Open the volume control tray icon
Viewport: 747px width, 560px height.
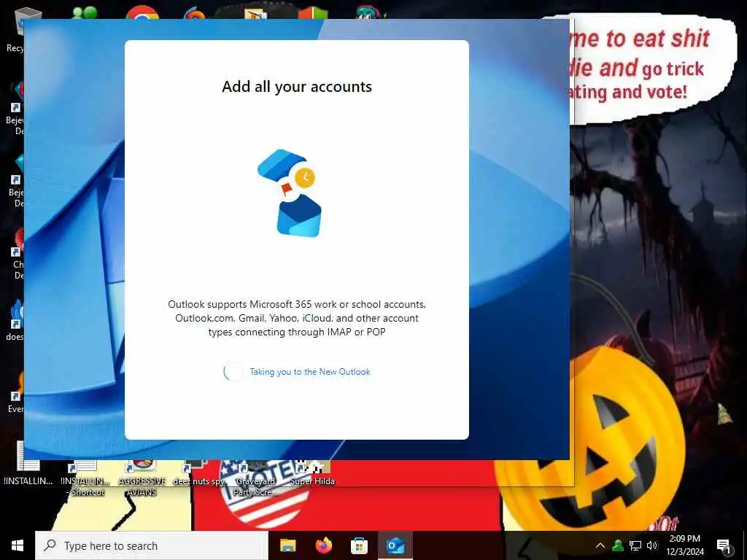click(652, 545)
